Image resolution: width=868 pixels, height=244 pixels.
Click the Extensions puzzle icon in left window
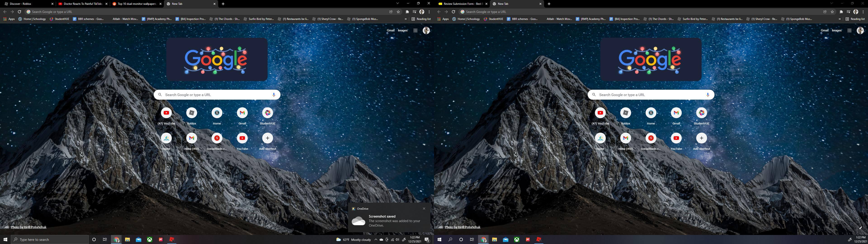point(407,12)
